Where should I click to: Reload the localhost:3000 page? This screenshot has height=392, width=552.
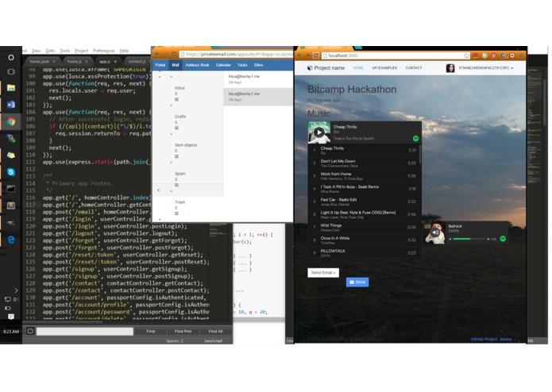[x=316, y=56]
